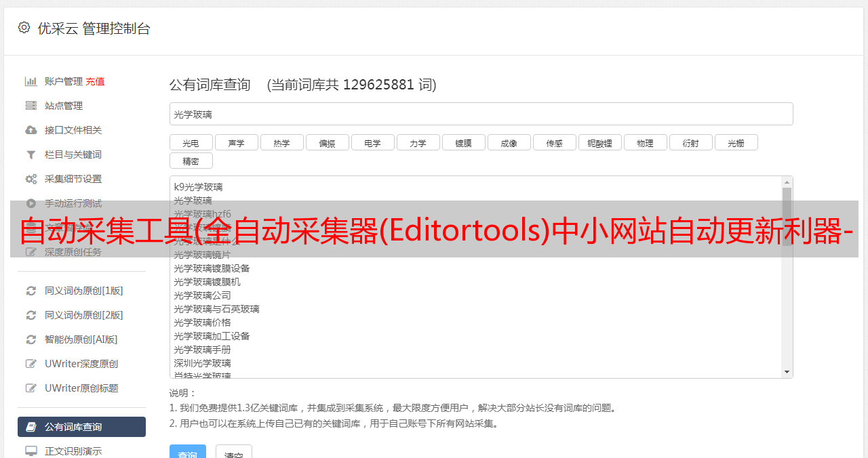The height and width of the screenshot is (458, 868).
Task: Click the refresh icon for 同义词伪原创[1版]
Action: point(31,291)
